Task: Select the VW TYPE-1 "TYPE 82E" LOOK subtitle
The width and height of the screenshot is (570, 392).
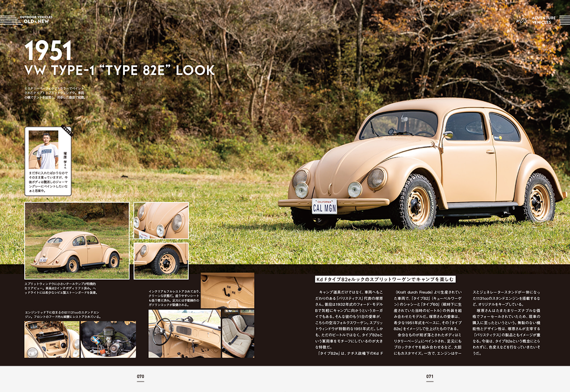Action: [119, 71]
